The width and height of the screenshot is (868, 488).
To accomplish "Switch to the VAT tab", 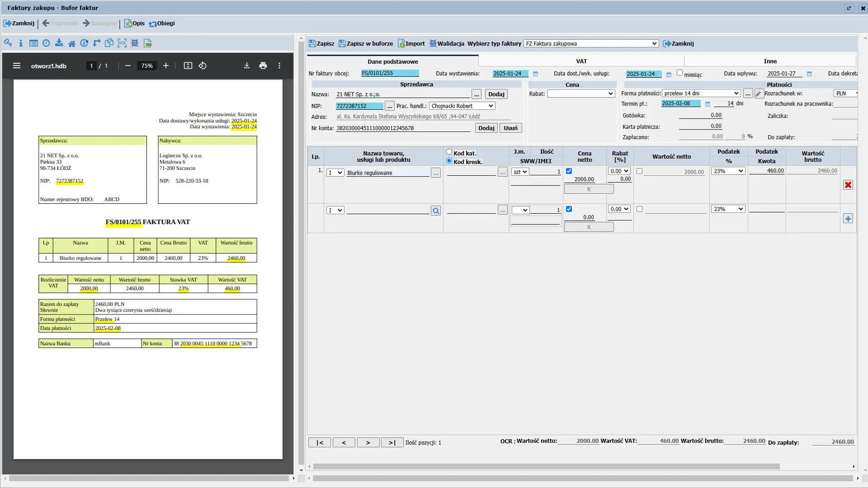I will pyautogui.click(x=581, y=61).
